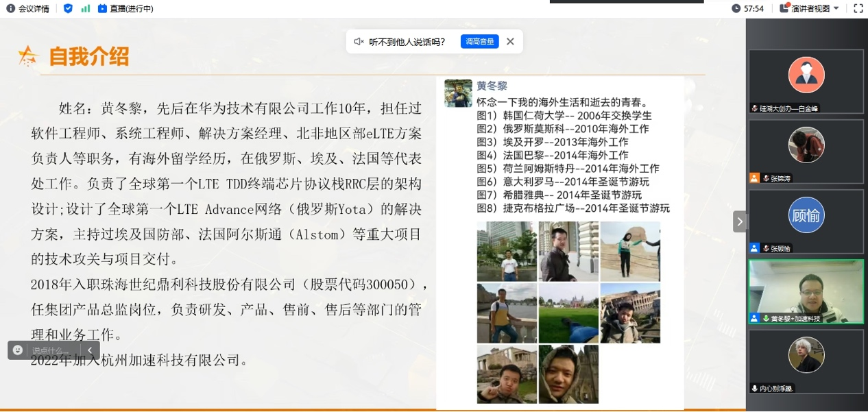This screenshot has width=868, height=412.
Task: Collapse the participant video sidebar arrow
Action: (739, 221)
